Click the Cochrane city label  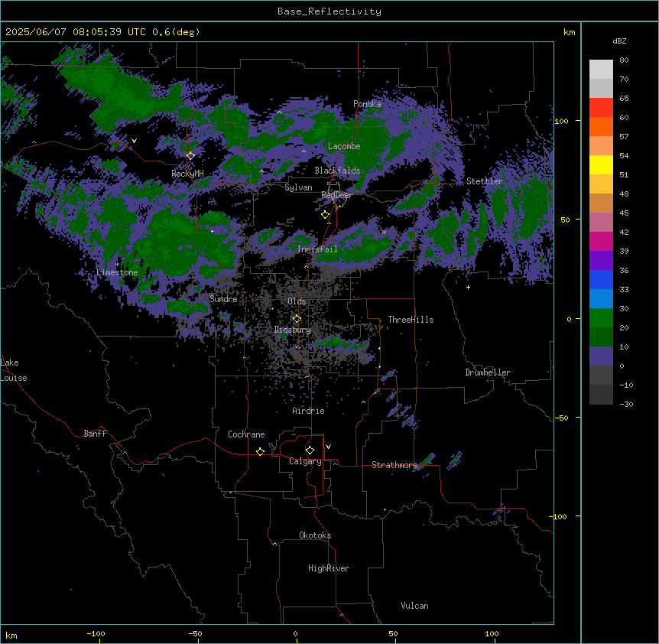(246, 434)
